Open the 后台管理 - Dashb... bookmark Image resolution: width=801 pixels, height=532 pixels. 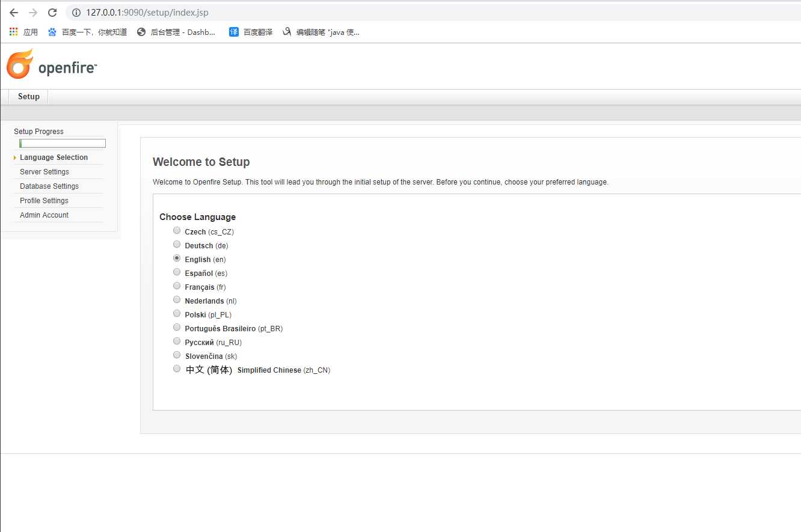point(176,32)
